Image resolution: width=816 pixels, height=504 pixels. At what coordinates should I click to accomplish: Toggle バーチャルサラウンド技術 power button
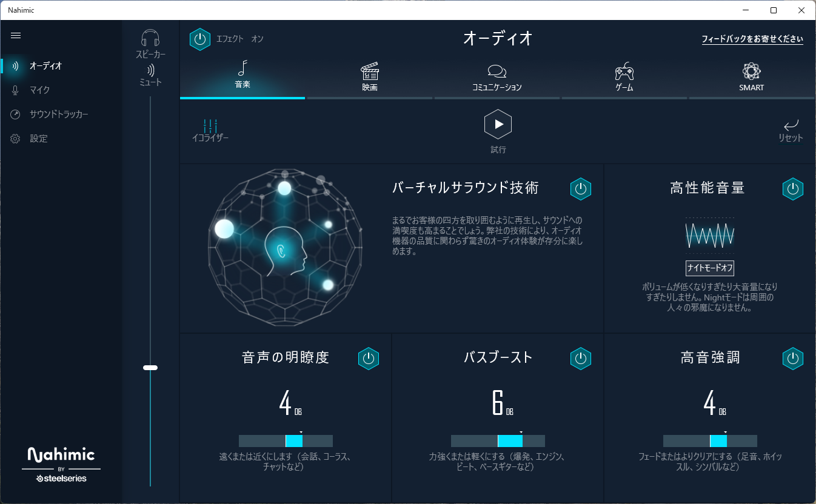[x=581, y=189]
